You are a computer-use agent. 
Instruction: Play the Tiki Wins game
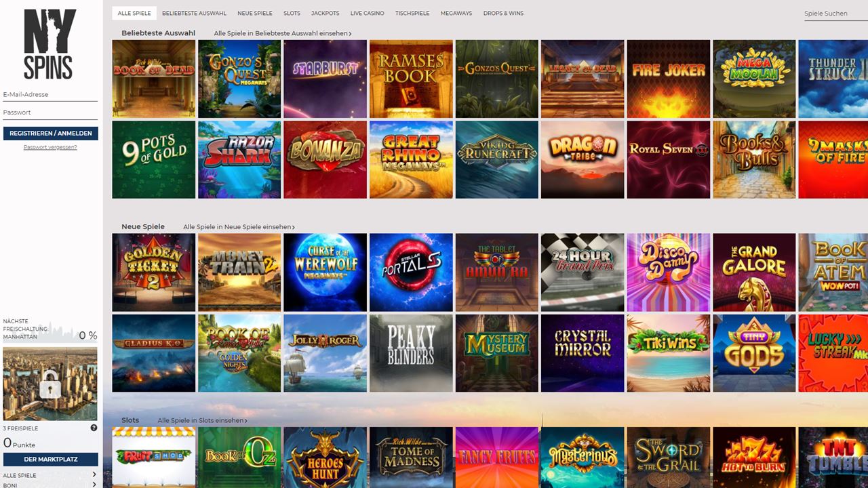click(x=669, y=353)
